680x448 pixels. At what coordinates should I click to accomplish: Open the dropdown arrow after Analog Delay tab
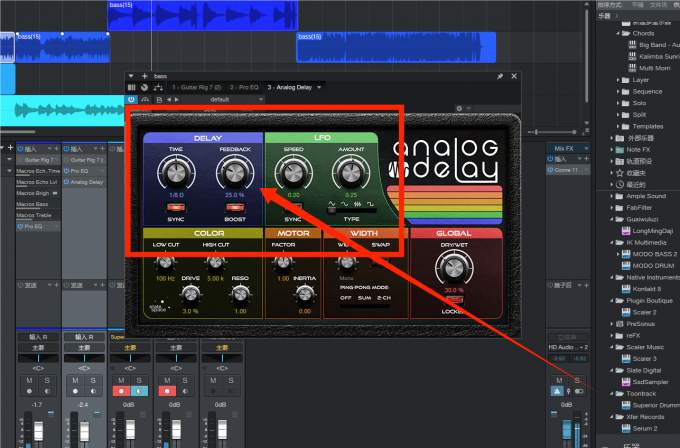(x=319, y=88)
